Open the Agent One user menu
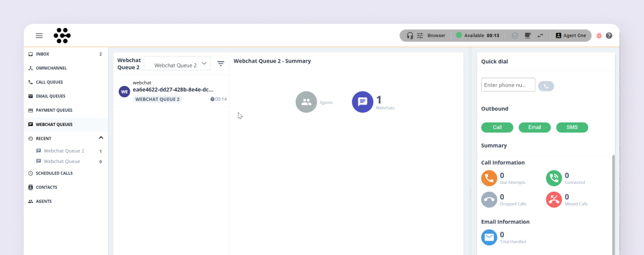The height and width of the screenshot is (255, 644). (571, 36)
